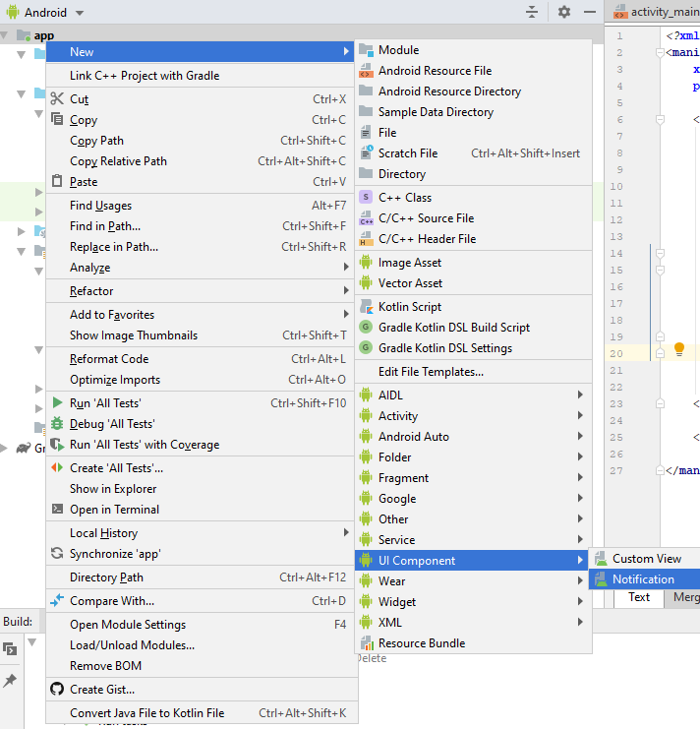
Task: Choose Custom View in the submenu
Action: click(646, 559)
